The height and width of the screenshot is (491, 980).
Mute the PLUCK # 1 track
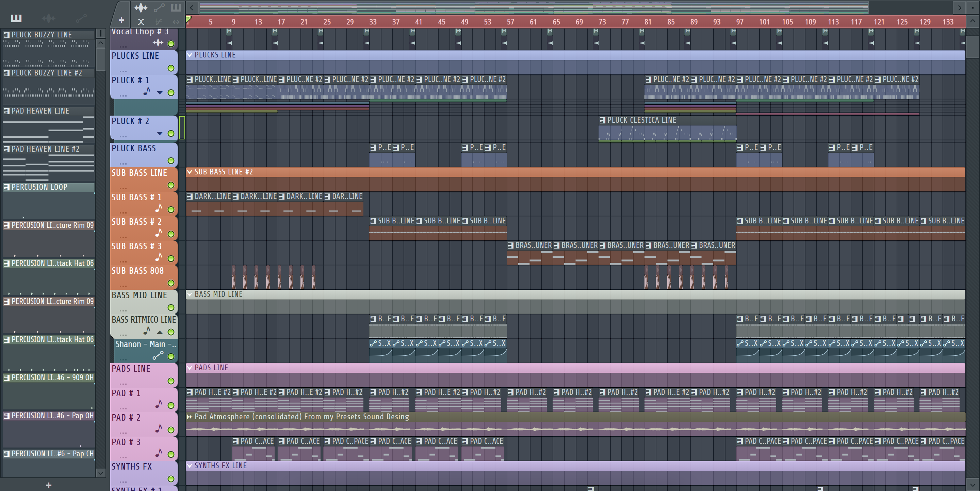(x=171, y=93)
